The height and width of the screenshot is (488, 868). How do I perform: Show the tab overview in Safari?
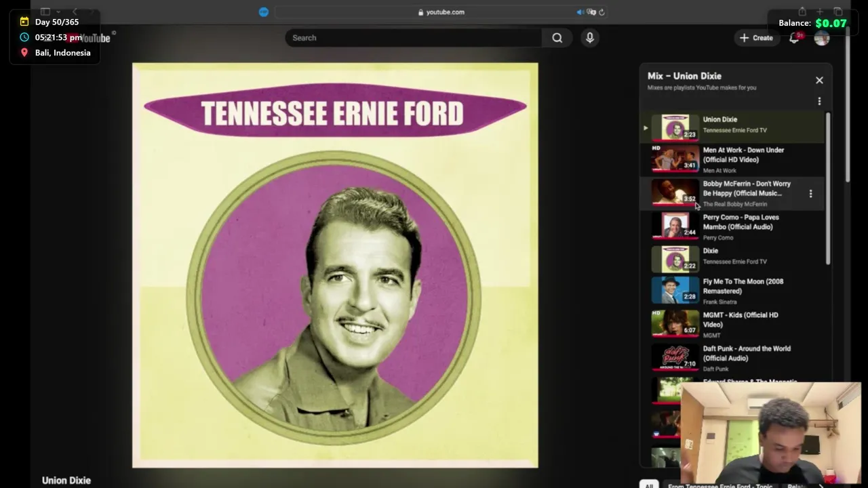point(838,12)
